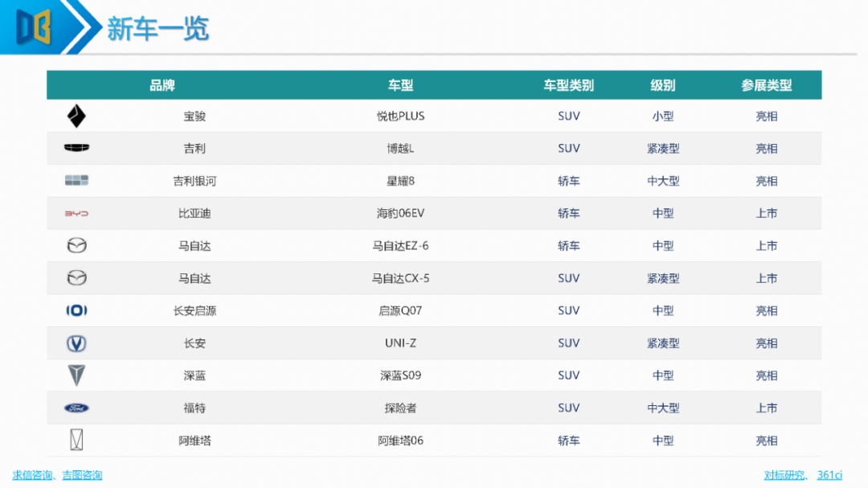Click the Mazda logo in the CX-5 row
The height and width of the screenshot is (488, 868).
click(76, 278)
